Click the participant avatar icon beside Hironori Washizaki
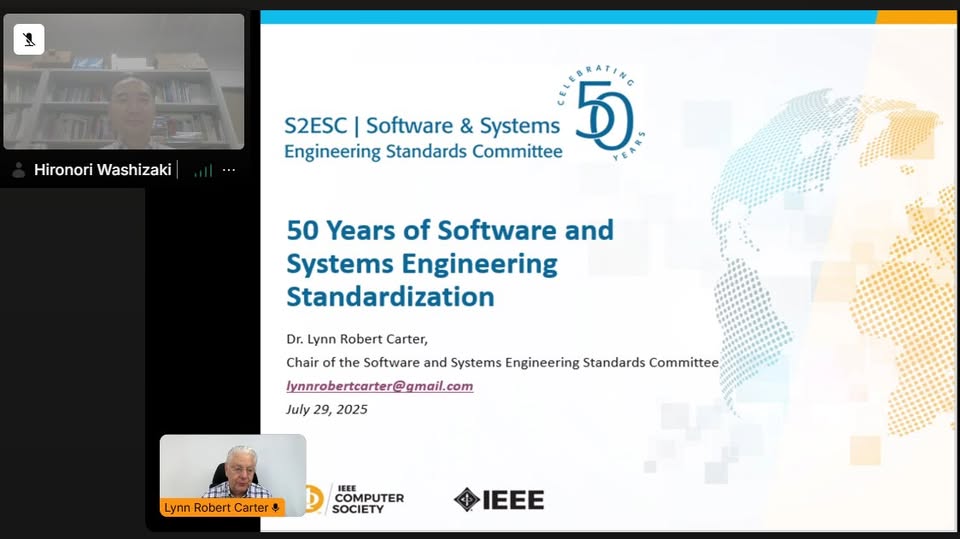Image resolution: width=960 pixels, height=539 pixels. click(x=19, y=170)
